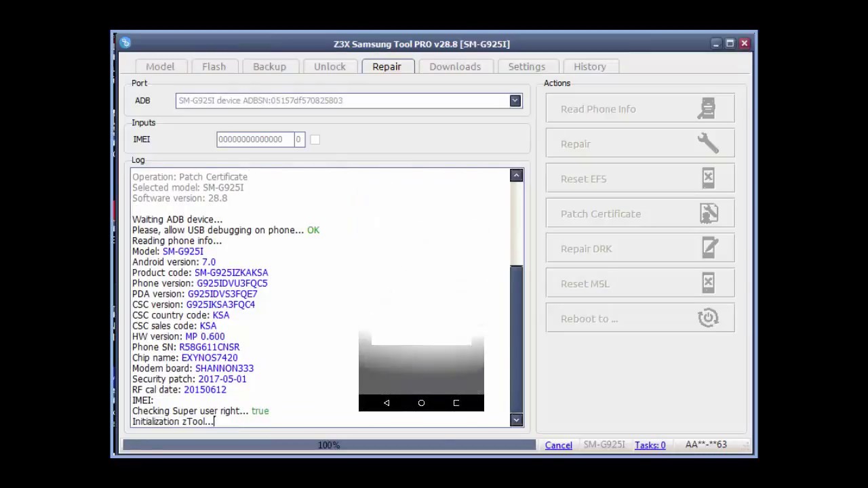Viewport: 868px width, 488px height.
Task: Click the AA**-**63 status text
Action: (x=706, y=445)
